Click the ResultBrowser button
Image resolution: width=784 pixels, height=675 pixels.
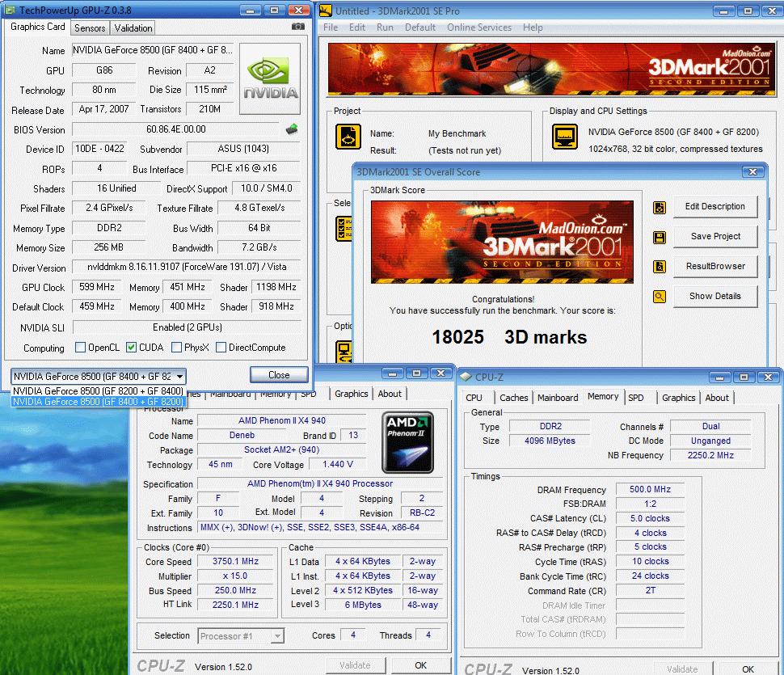[x=715, y=267]
